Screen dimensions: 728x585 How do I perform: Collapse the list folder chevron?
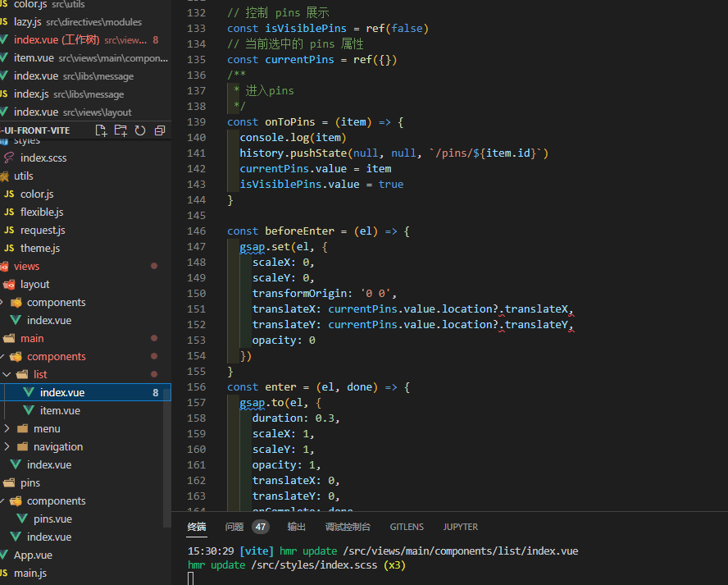point(7,374)
